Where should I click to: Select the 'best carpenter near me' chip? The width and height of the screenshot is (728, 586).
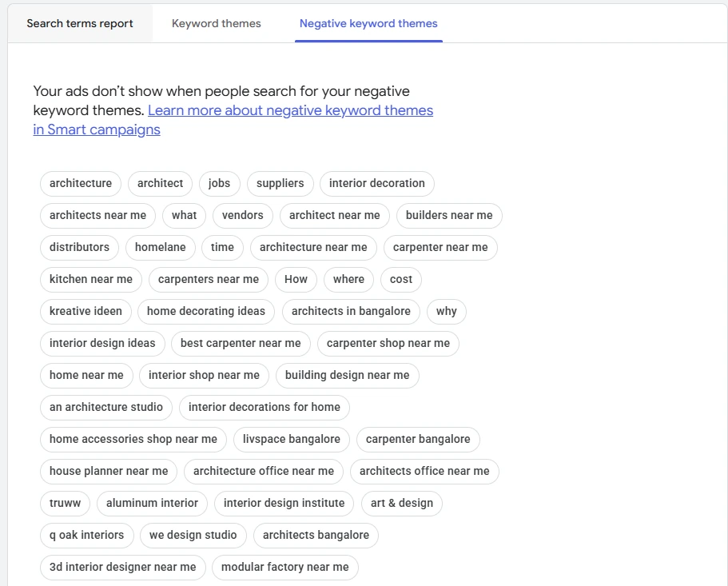241,344
